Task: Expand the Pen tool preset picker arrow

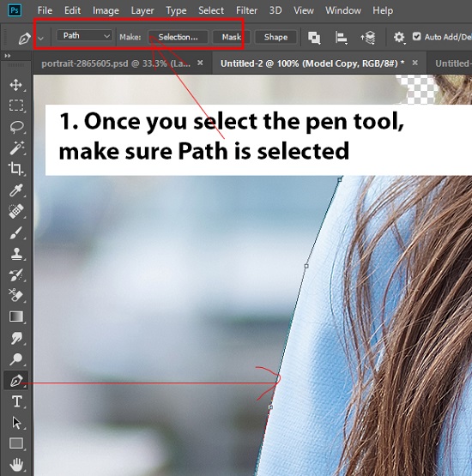Action: click(x=40, y=39)
